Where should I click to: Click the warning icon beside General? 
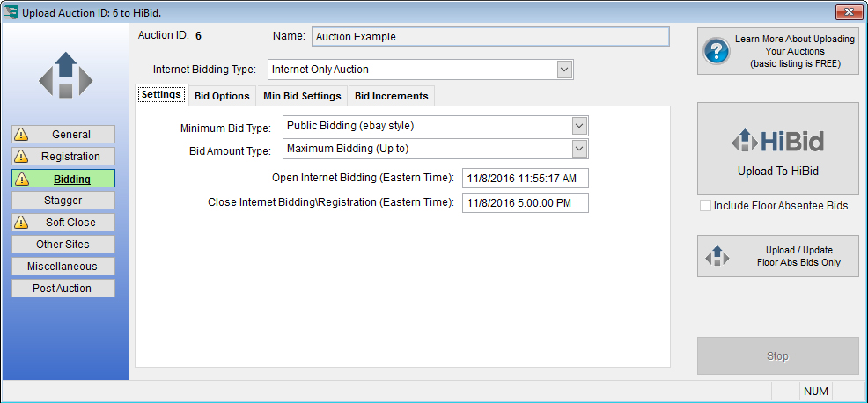pyautogui.click(x=20, y=135)
